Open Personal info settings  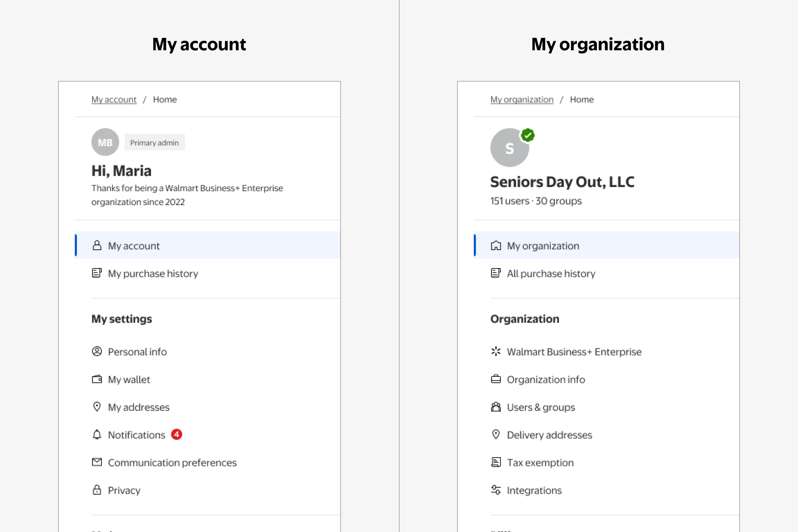(137, 352)
